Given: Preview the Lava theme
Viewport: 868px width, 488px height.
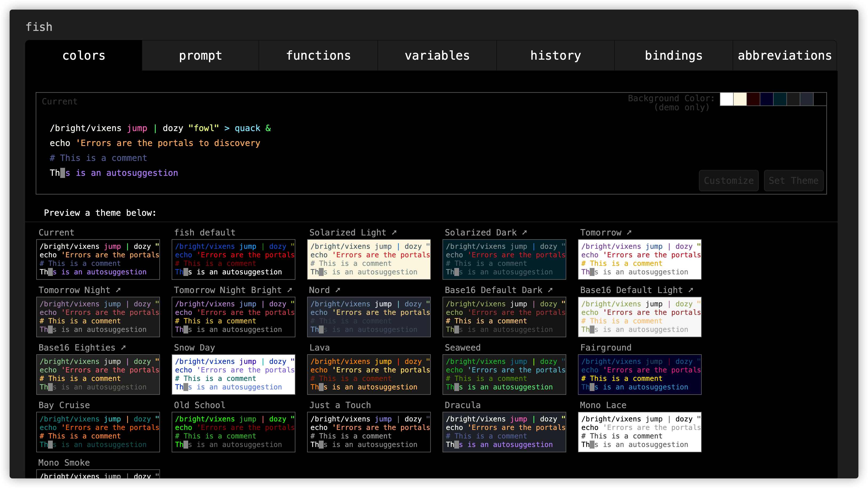Looking at the screenshot, I should [x=369, y=375].
